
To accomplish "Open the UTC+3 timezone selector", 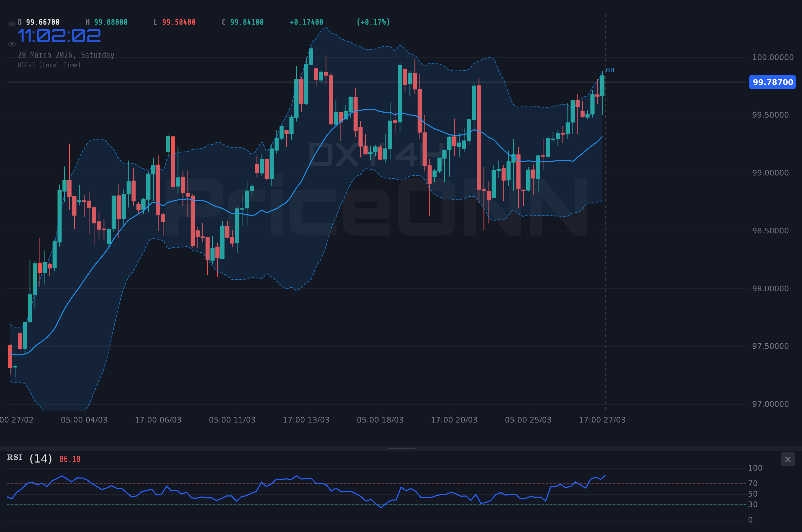I will tap(49, 65).
